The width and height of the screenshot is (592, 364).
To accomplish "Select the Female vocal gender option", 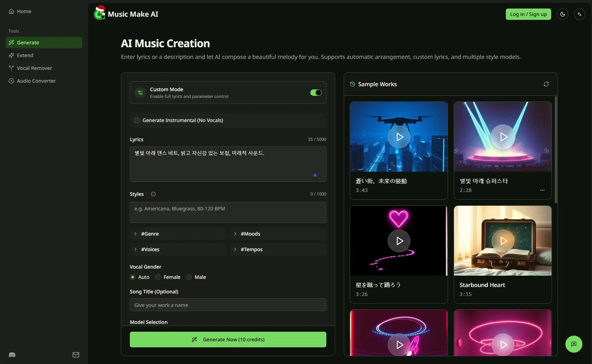I will [158, 277].
